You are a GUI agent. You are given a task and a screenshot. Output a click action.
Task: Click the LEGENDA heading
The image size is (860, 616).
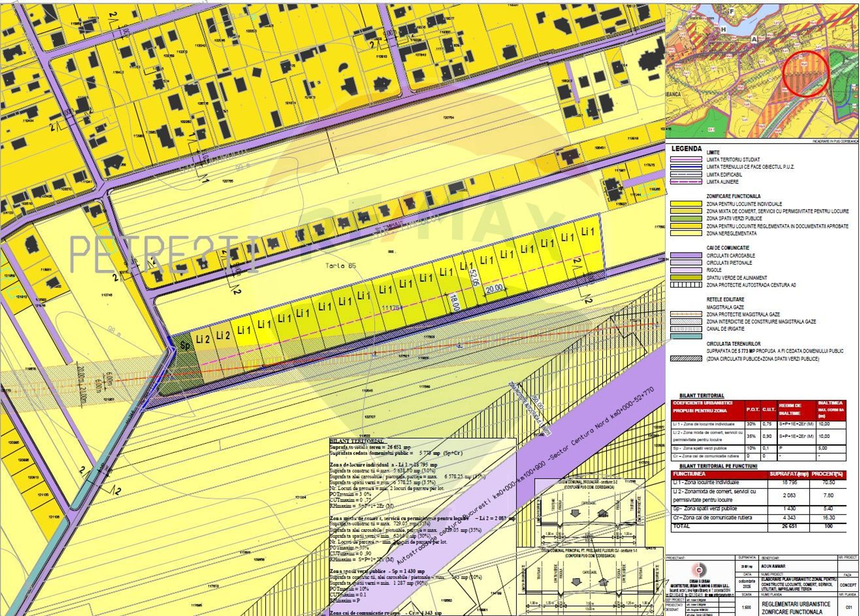pos(686,149)
